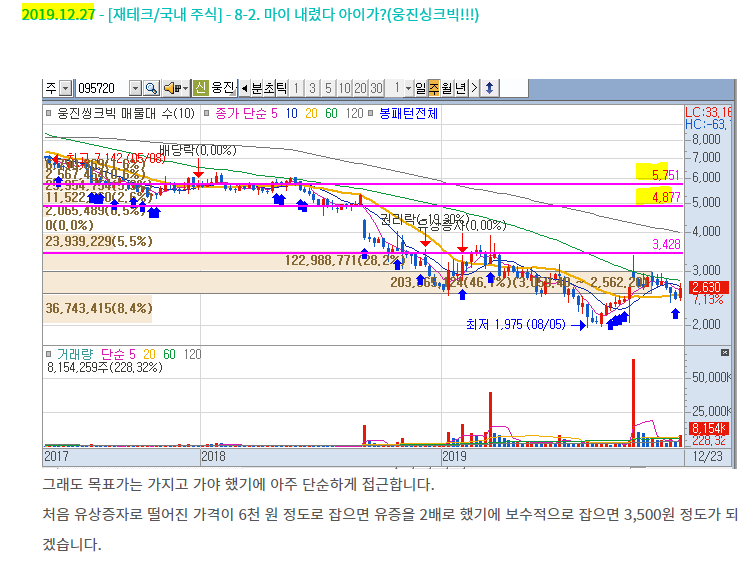The height and width of the screenshot is (565, 749).
Task: Click the 20 interval button
Action: click(361, 88)
